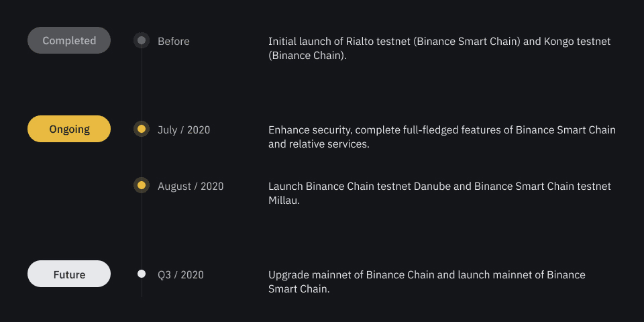Click the white Q3 2020 timeline dot

click(142, 274)
